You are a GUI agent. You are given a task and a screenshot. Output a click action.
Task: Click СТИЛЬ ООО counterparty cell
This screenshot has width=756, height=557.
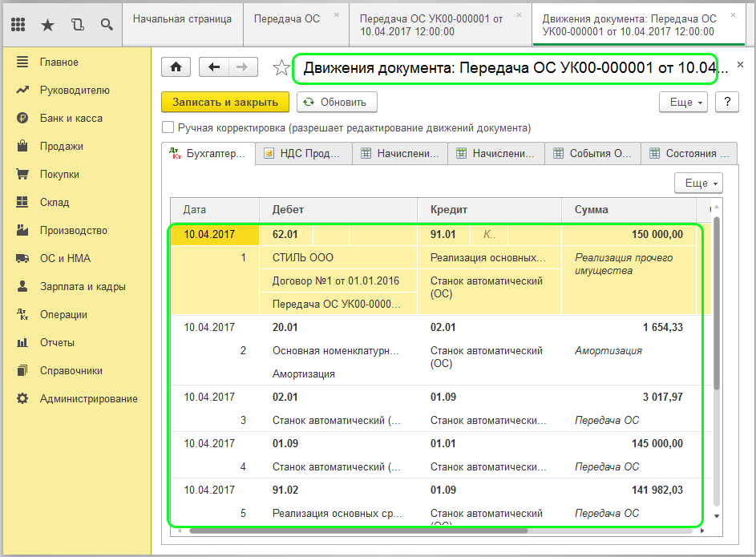coord(338,257)
